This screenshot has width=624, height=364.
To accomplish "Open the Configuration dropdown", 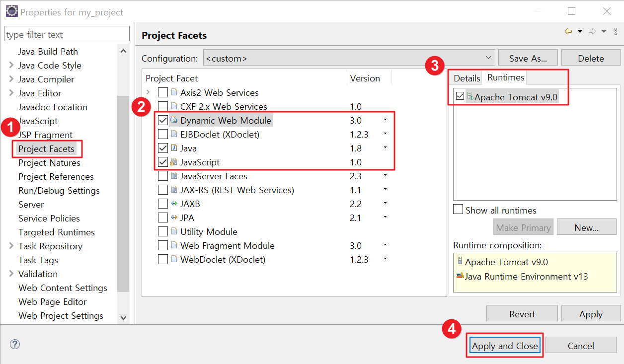I will pyautogui.click(x=489, y=57).
